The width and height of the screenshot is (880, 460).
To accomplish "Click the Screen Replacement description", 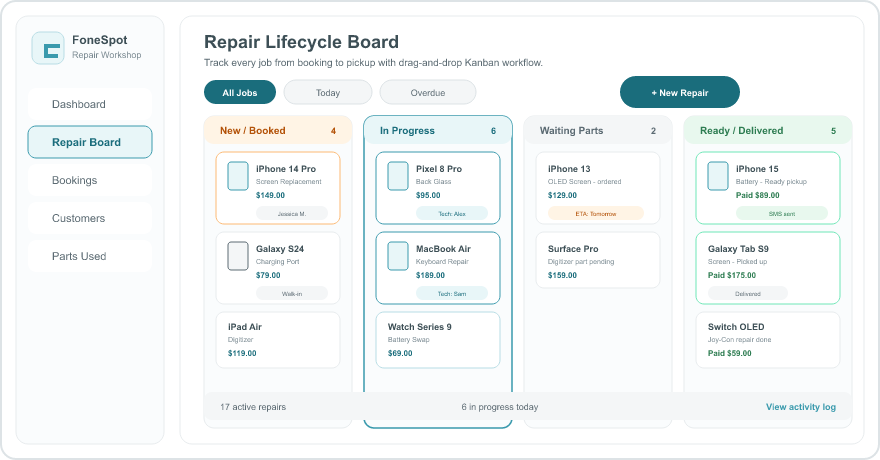I will [288, 182].
